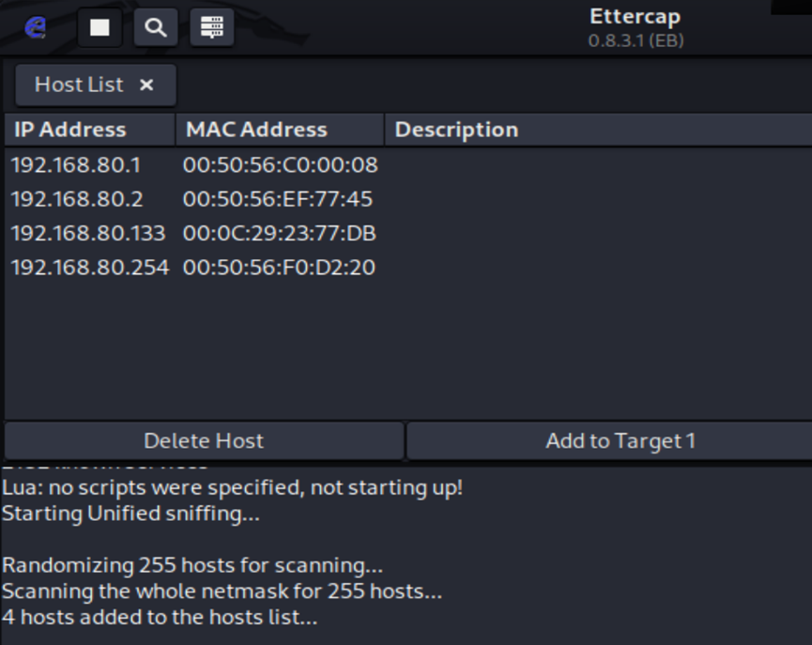The image size is (812, 645).
Task: Open the hosts list icon in the toolbar
Action: [x=212, y=28]
